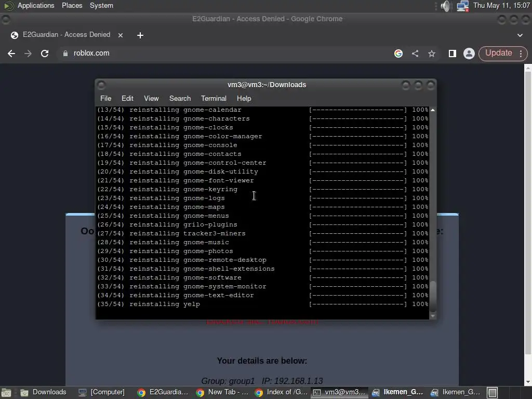Open the terminal's View menu

pyautogui.click(x=151, y=98)
